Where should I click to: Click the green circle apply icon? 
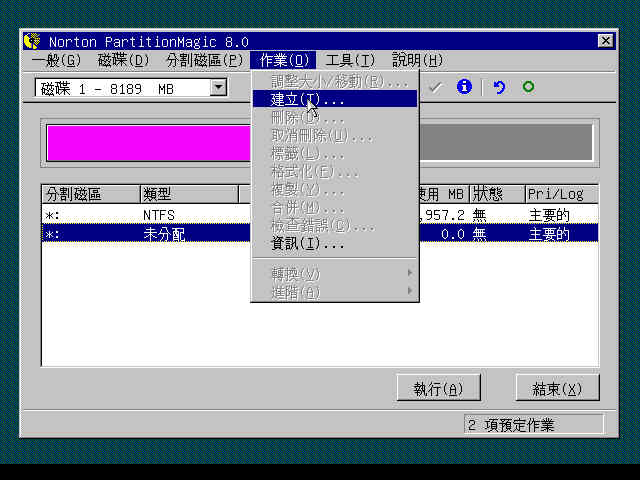[x=528, y=87]
